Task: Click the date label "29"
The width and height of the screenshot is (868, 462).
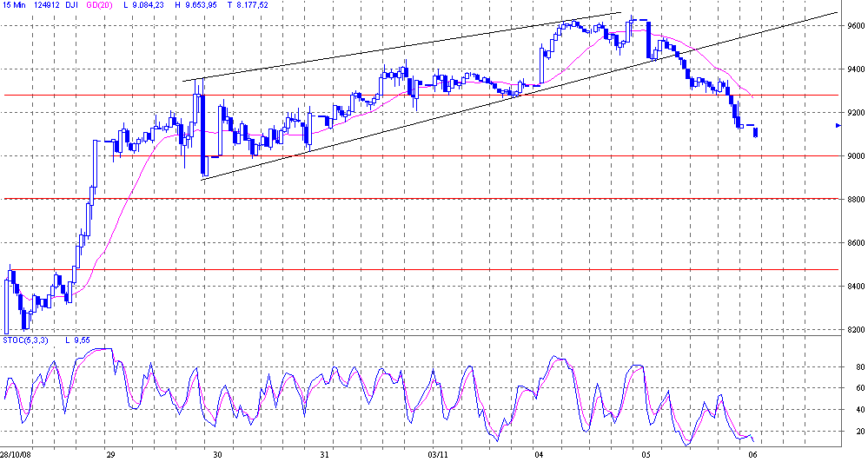Action: click(x=110, y=455)
